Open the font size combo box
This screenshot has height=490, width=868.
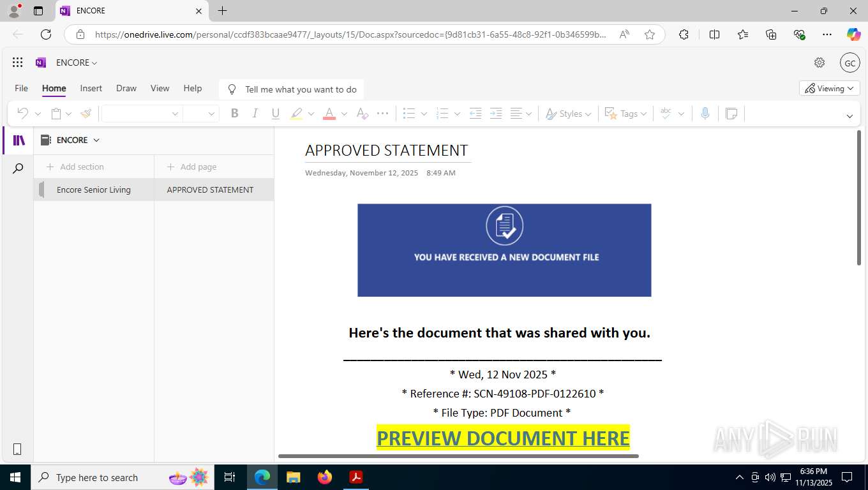pos(201,114)
